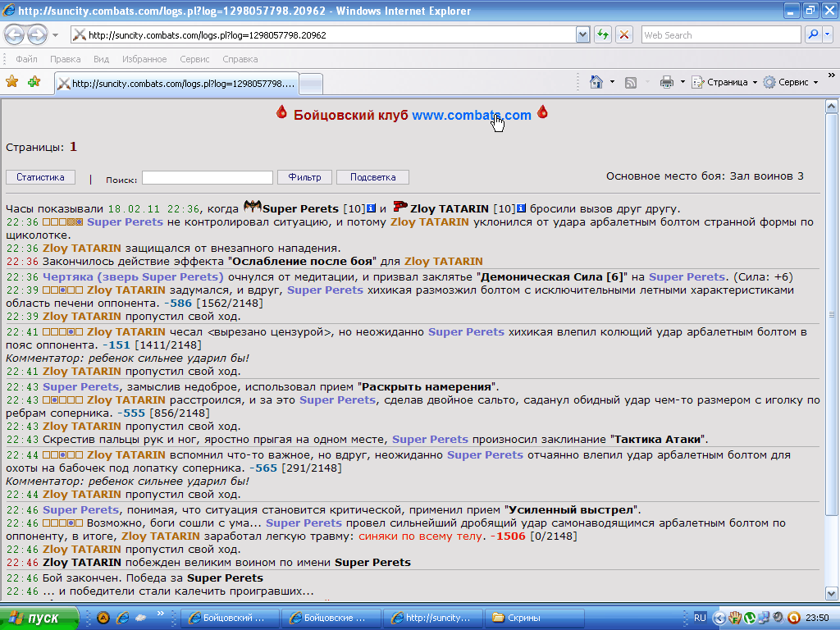
Task: Click the Print icon
Action: [x=667, y=82]
